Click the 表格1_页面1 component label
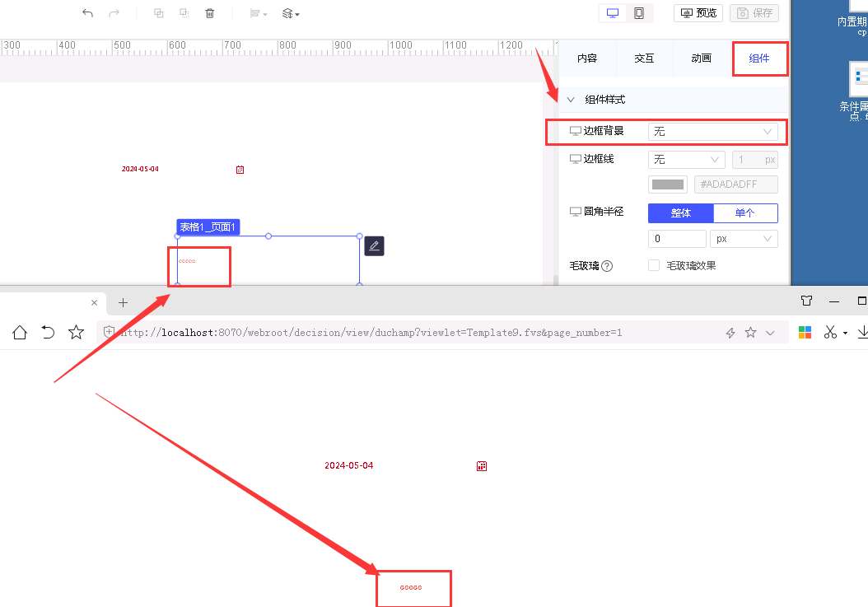 (208, 227)
